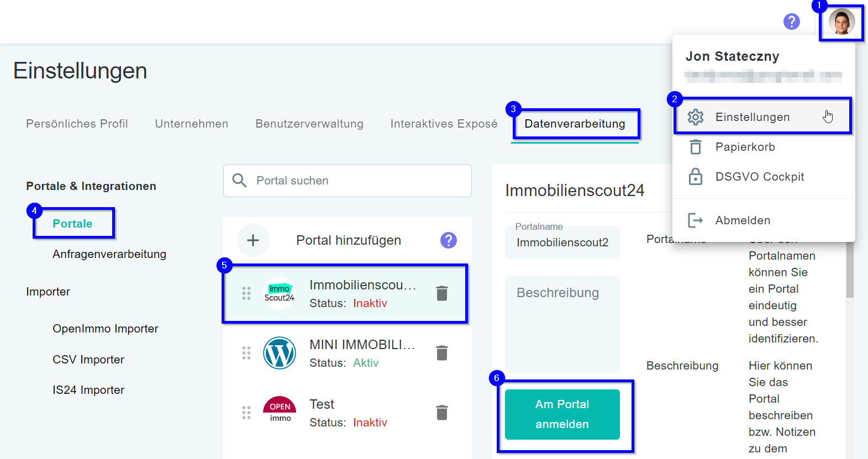The height and width of the screenshot is (459, 868).
Task: Delete the Immobilienscout portal via trash icon
Action: point(441,293)
